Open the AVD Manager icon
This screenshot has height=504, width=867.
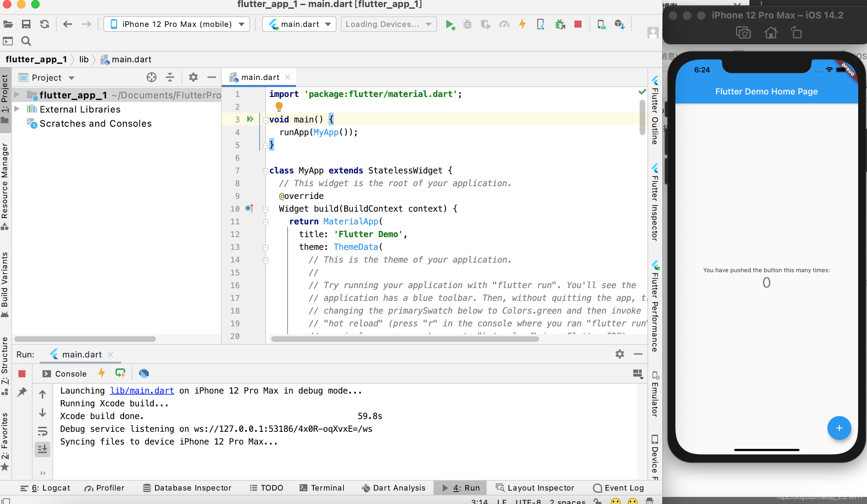click(x=601, y=24)
